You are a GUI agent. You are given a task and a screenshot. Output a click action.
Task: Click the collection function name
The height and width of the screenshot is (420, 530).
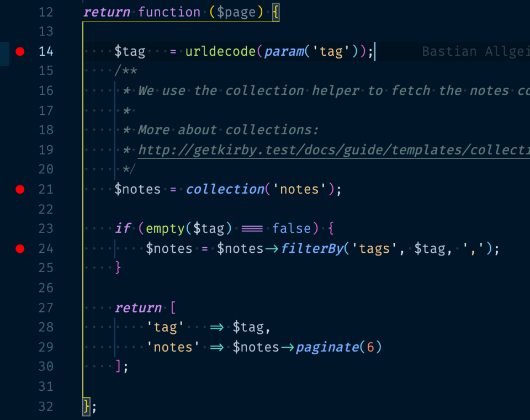[225, 189]
